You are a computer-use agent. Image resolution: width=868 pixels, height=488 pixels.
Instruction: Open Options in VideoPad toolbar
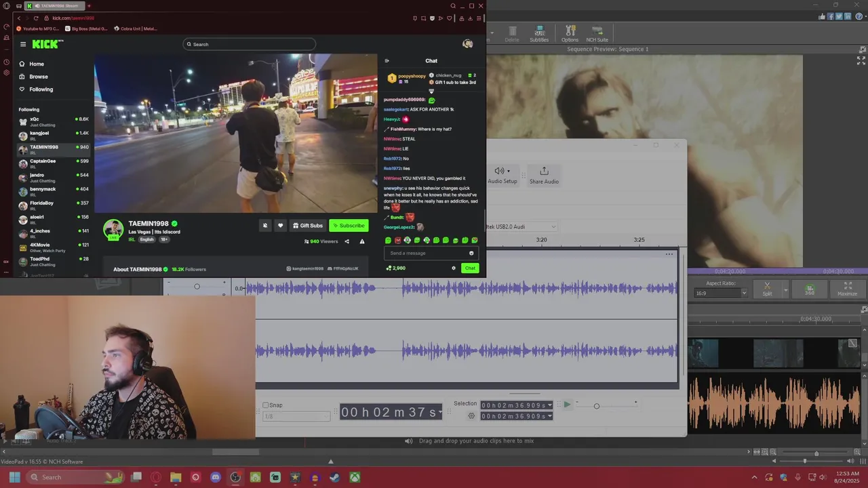tap(570, 34)
